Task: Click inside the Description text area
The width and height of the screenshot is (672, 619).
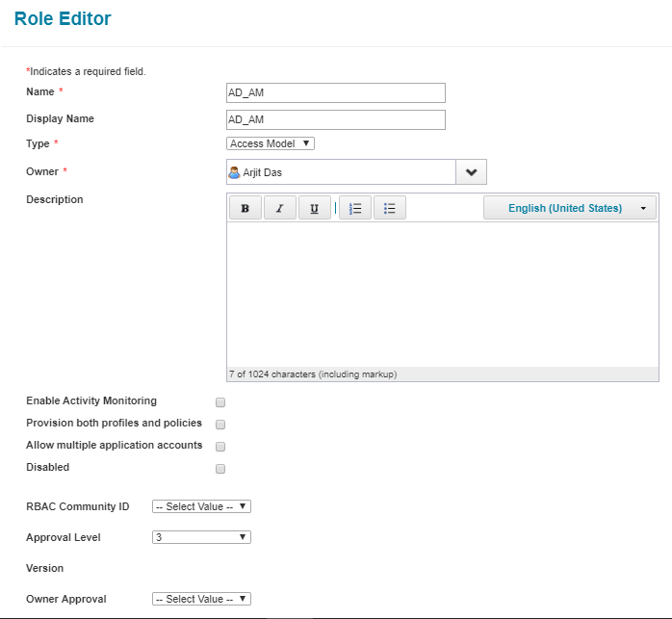Action: pos(442,294)
